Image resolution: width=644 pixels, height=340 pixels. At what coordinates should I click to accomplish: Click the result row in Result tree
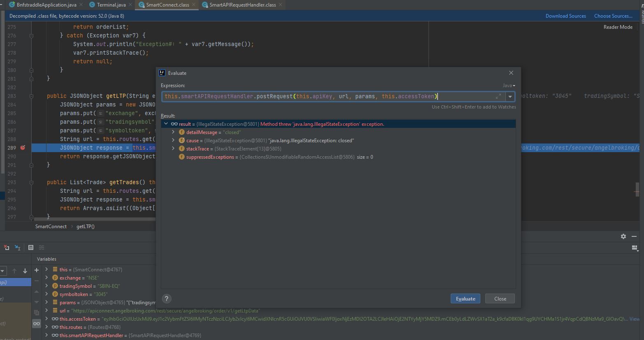(338, 124)
